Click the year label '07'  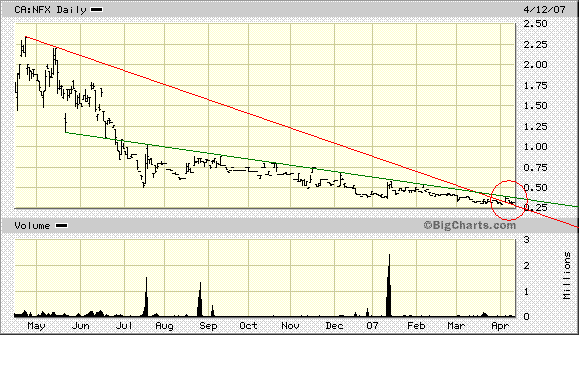[372, 326]
